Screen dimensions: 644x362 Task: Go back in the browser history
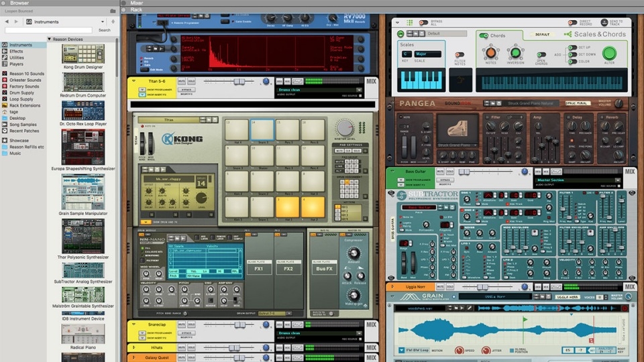[x=7, y=21]
